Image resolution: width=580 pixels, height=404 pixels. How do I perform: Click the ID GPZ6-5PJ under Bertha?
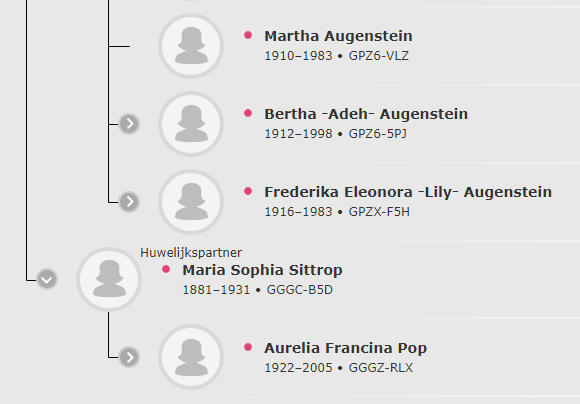[377, 134]
